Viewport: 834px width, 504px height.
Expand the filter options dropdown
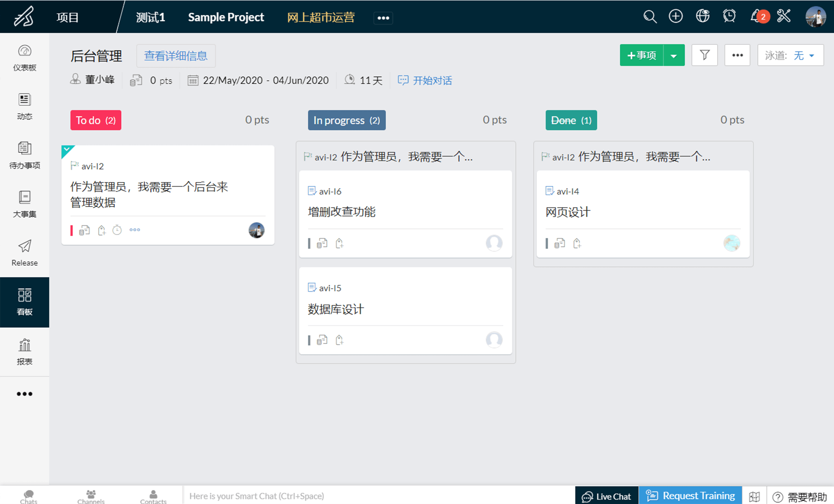click(705, 55)
